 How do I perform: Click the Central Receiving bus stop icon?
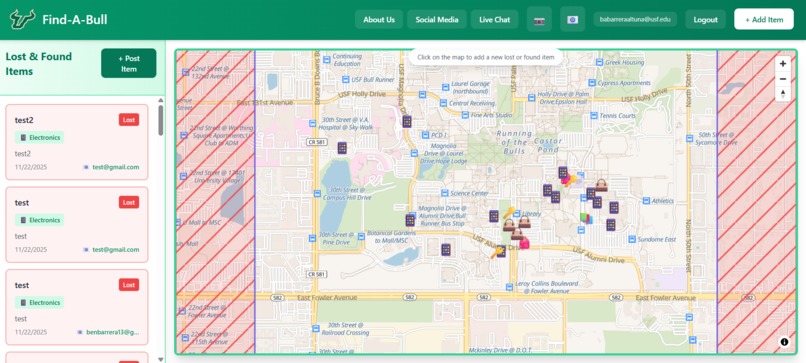coord(443,103)
